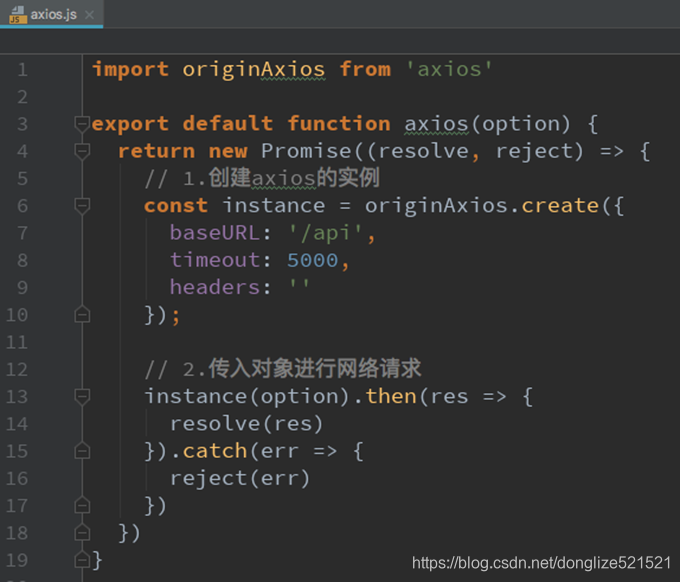Click the 5000 timeout value
Image resolution: width=680 pixels, height=582 pixels.
(x=312, y=261)
